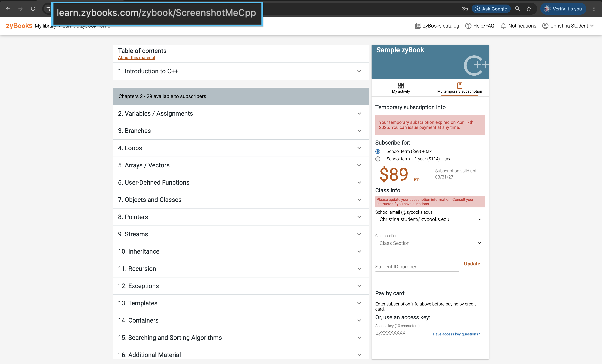Screen dimensions: 602x364
Task: Expand chapter 13 Templates
Action: [x=241, y=303]
